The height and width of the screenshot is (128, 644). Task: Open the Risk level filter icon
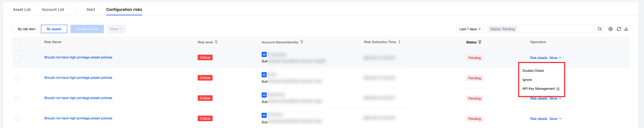point(216,42)
